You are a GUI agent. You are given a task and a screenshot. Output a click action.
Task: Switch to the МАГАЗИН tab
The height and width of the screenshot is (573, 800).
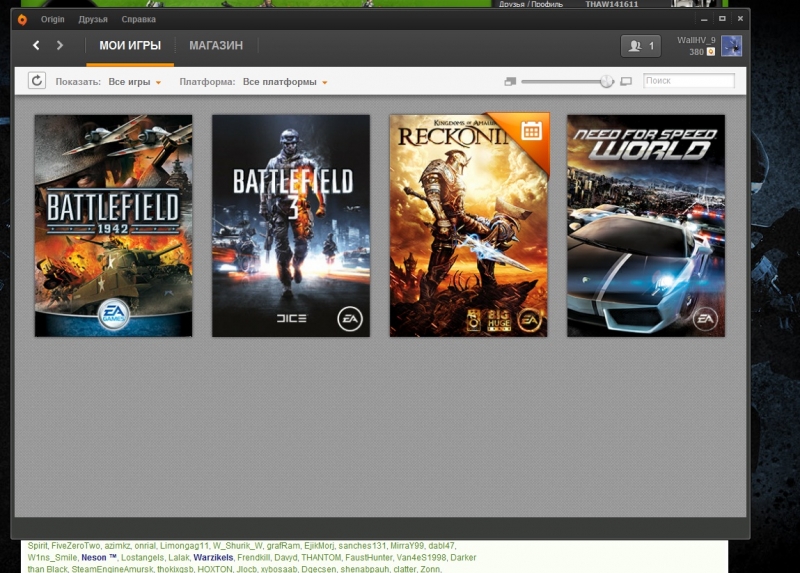click(x=216, y=45)
